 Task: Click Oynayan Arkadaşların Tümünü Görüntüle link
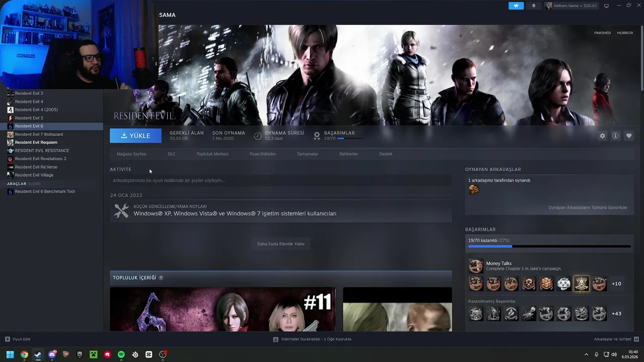pyautogui.click(x=588, y=208)
